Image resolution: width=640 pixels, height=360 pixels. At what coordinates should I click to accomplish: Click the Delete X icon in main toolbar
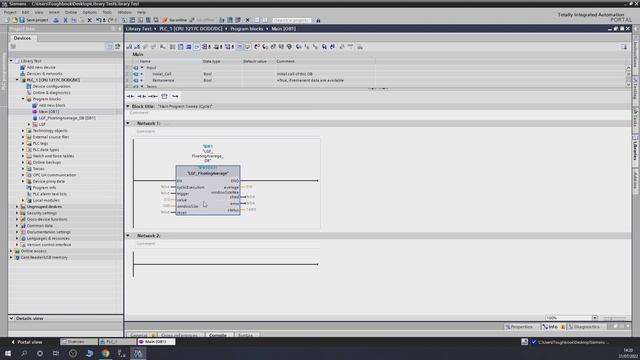[x=89, y=20]
